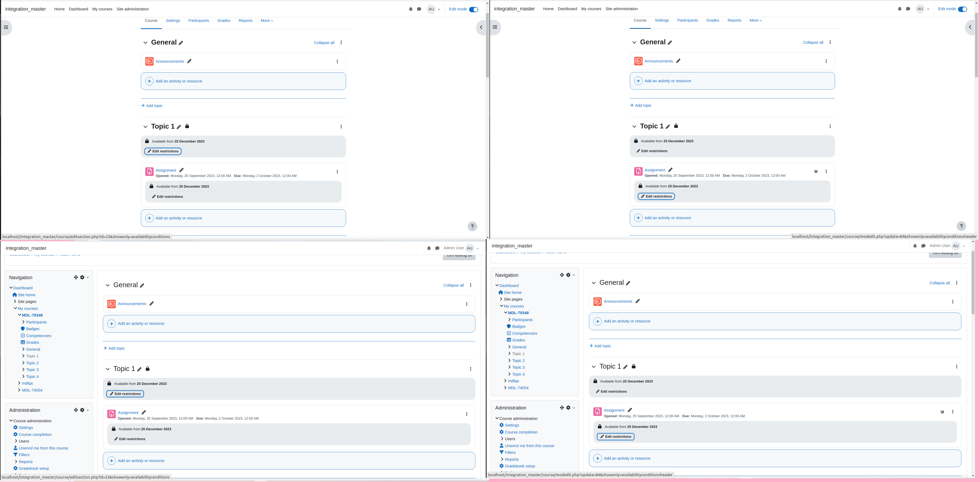Open More dropdown in top-left window

click(267, 20)
